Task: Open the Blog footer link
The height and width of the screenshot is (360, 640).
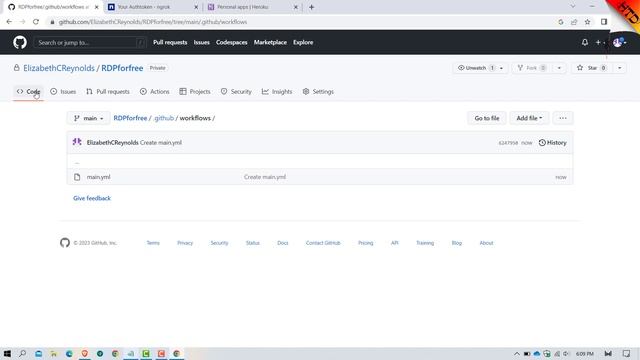Action: coord(457,243)
